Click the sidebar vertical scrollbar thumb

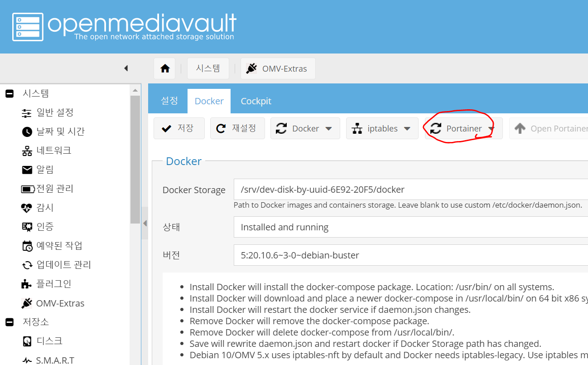point(135,160)
